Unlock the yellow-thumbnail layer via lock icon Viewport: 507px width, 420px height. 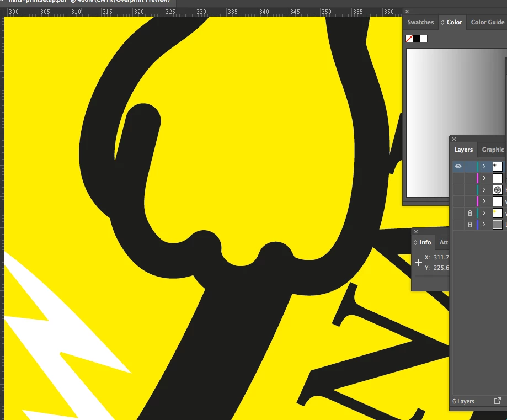coord(470,213)
